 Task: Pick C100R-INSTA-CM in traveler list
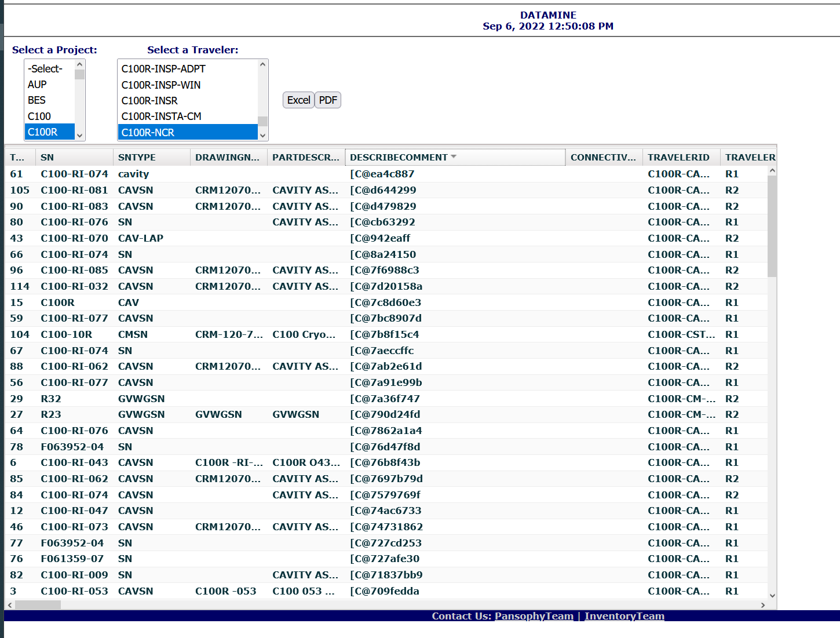pos(162,116)
